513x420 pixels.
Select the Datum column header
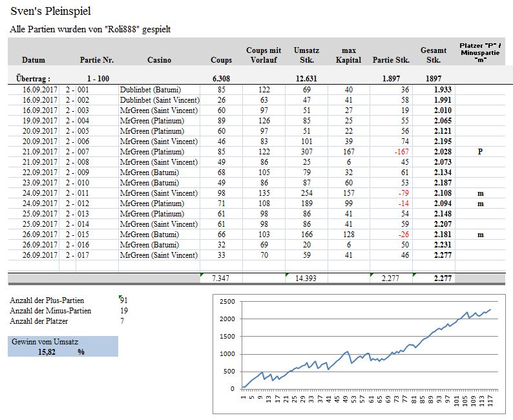[34, 60]
